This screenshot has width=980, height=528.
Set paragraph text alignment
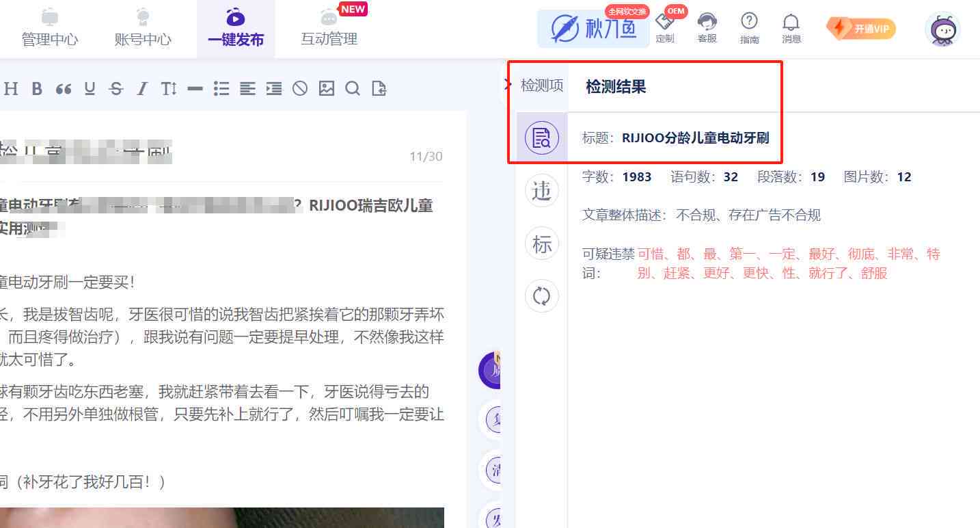(247, 88)
